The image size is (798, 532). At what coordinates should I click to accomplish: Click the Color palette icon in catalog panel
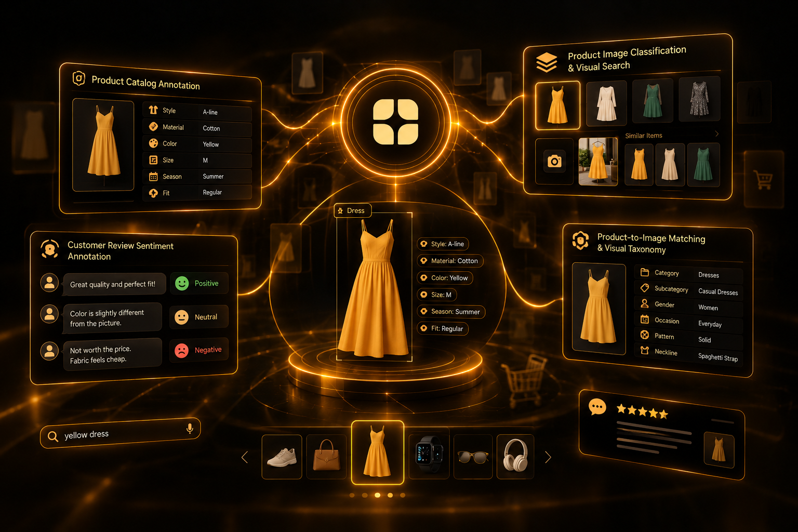(x=153, y=143)
